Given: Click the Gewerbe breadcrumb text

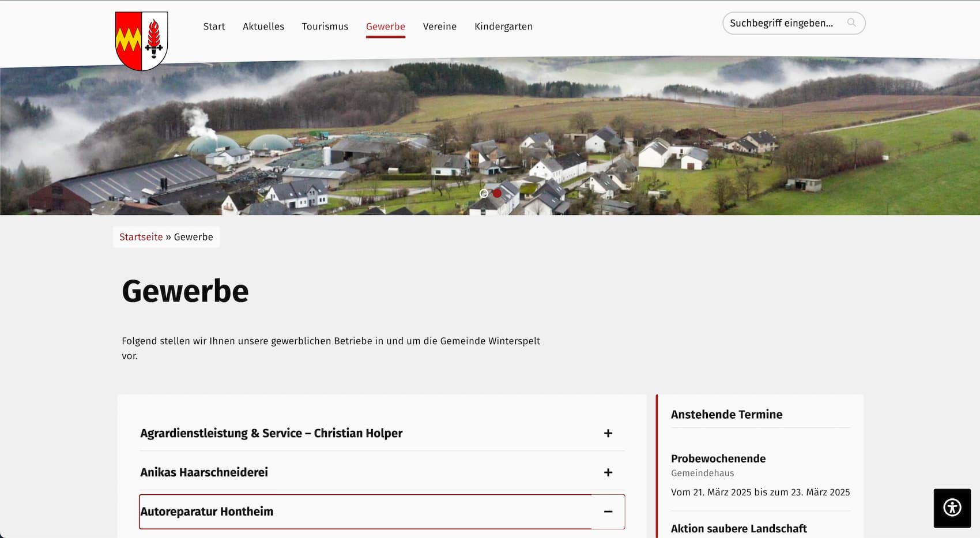Looking at the screenshot, I should click(x=194, y=237).
